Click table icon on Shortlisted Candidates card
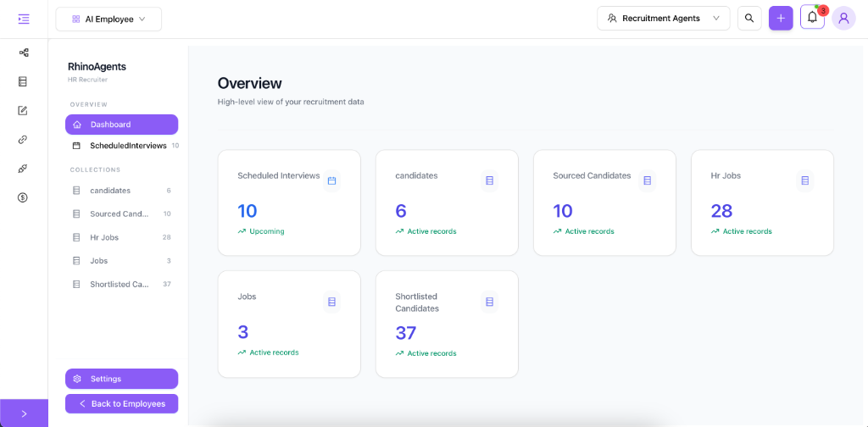Viewport: 868px width, 427px height. pos(489,302)
